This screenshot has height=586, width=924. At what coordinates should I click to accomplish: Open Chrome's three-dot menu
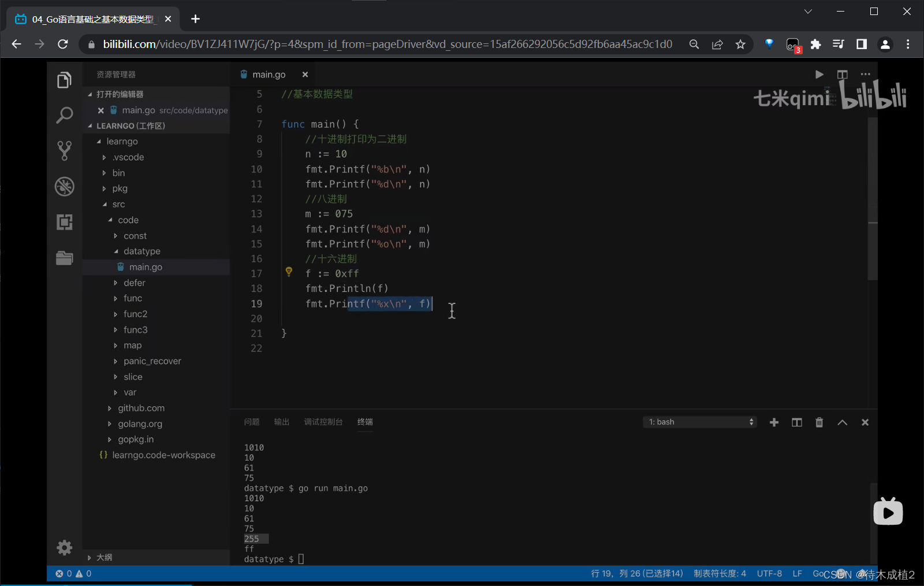(908, 44)
